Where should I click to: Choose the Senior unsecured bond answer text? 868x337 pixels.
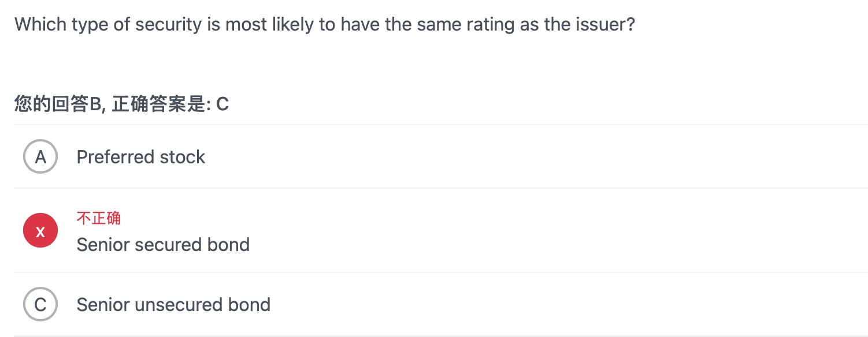click(x=173, y=304)
